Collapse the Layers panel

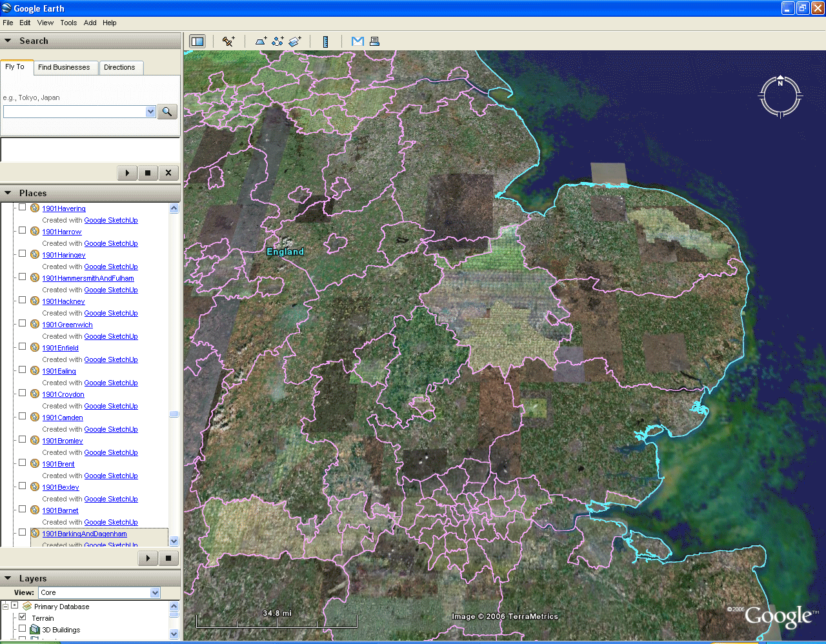pos(8,578)
